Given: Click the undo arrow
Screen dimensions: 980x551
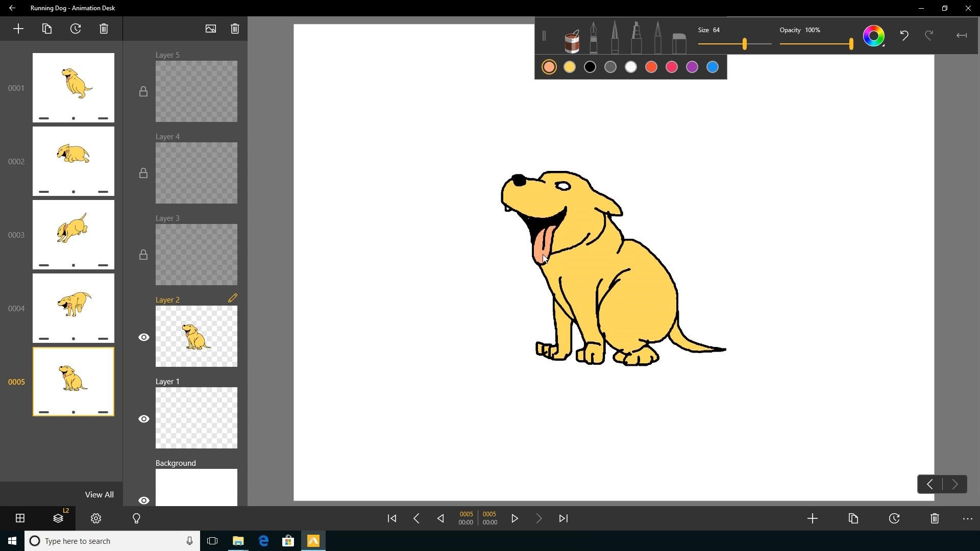Looking at the screenshot, I should pos(904,36).
